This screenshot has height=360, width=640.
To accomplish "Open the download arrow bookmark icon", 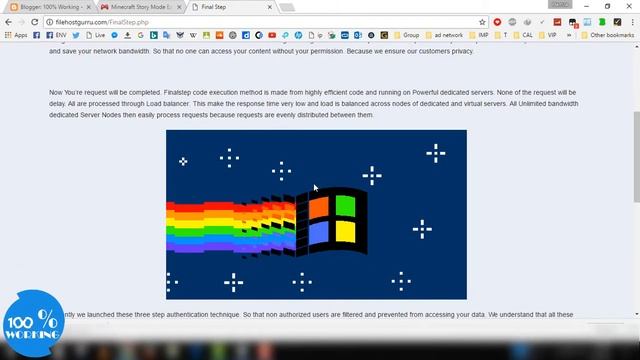I will pos(127,36).
